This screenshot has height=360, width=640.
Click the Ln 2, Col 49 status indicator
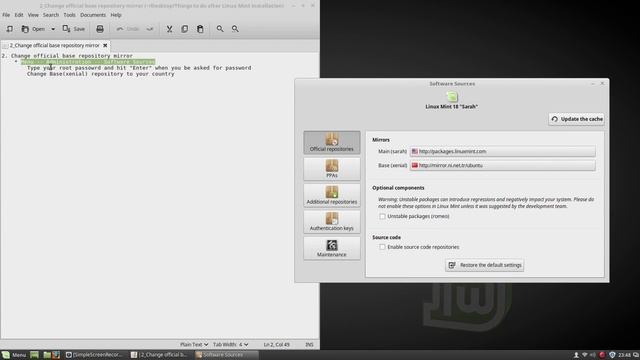click(x=276, y=344)
